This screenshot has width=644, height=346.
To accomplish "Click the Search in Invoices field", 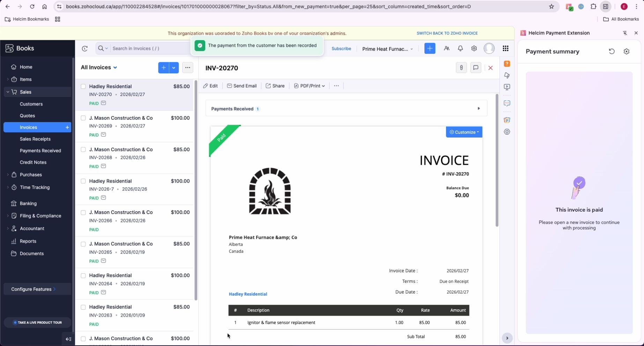I will [150, 49].
